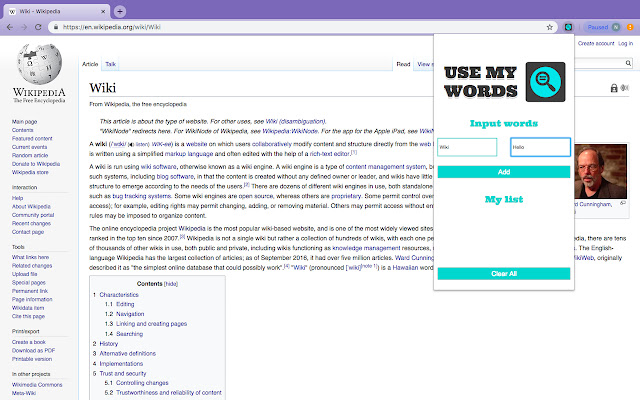Bookmark the page with the star icon
Viewport: 640px width, 400px height.
[x=549, y=27]
